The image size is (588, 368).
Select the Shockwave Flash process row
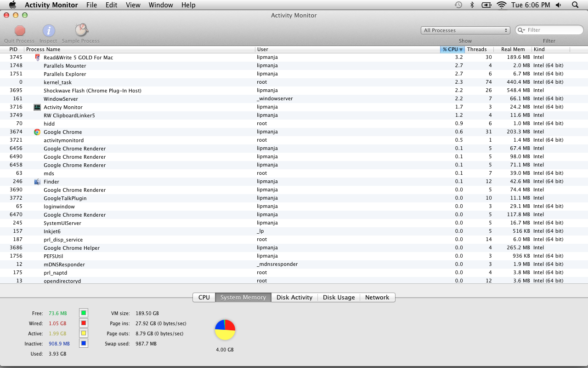point(294,91)
